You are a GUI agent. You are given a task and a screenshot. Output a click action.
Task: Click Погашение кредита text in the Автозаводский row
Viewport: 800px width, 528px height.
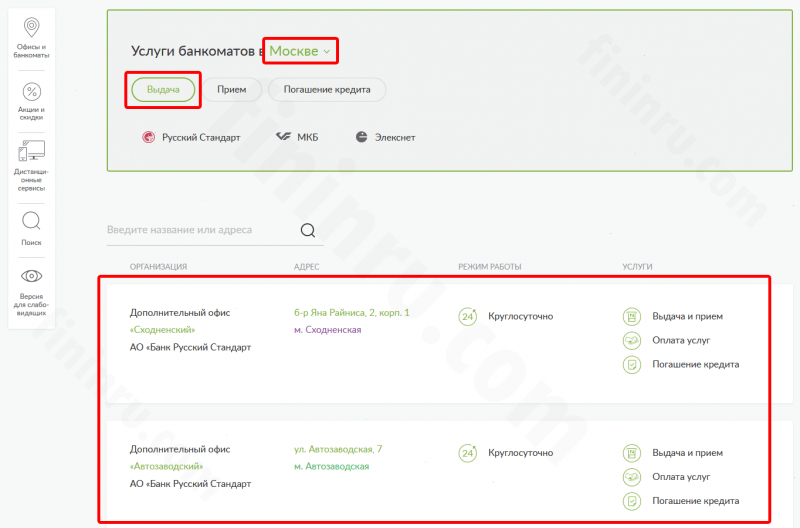(695, 501)
